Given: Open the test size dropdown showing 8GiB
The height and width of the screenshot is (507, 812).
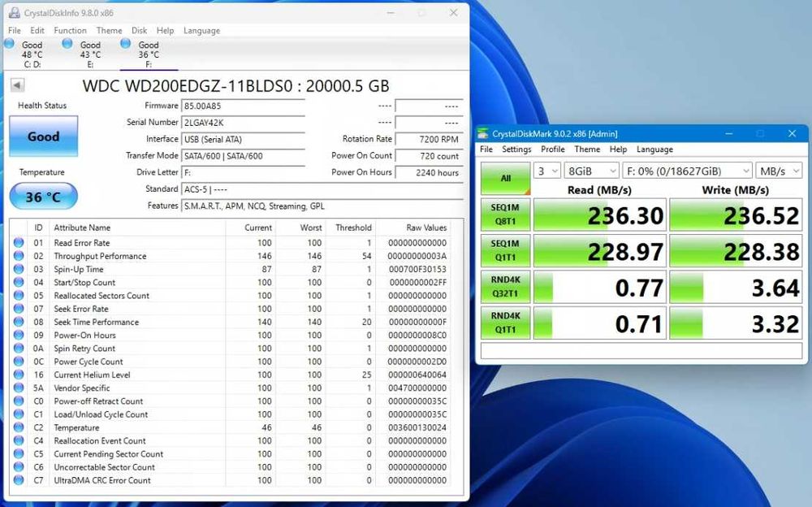Looking at the screenshot, I should [591, 171].
